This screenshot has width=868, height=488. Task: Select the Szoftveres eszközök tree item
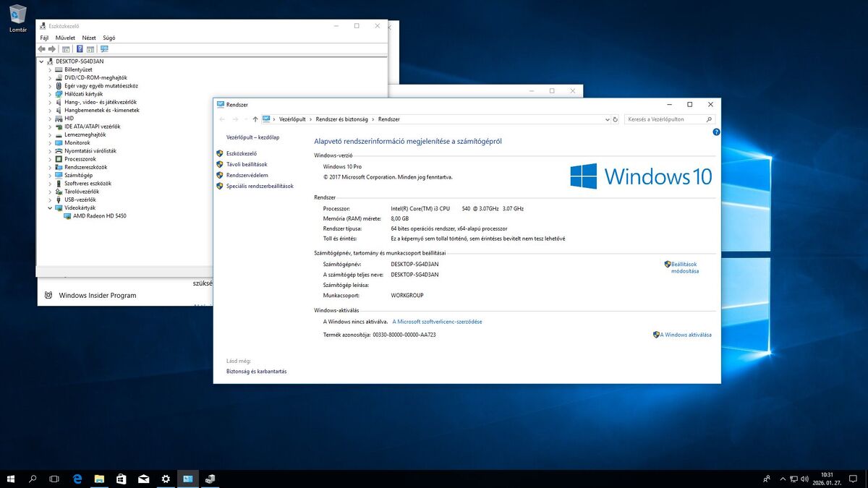[88, 183]
